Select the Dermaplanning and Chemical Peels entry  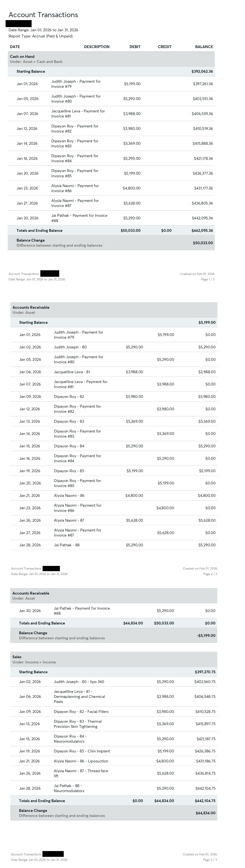pyautogui.click(x=79, y=696)
